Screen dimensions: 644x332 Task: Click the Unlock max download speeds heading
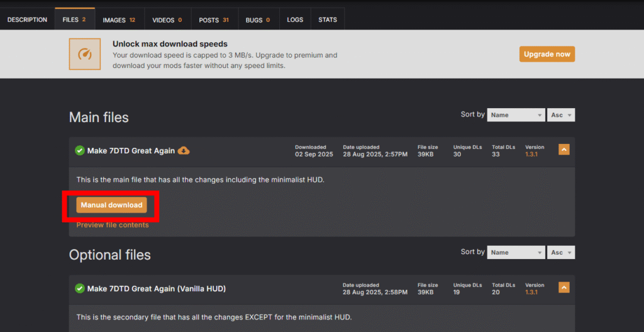(x=170, y=44)
